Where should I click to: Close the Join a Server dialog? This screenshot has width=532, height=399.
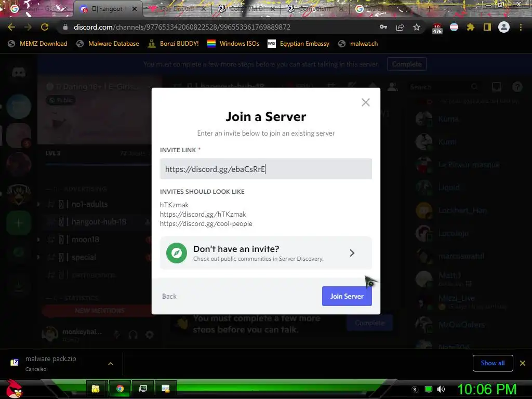[365, 102]
